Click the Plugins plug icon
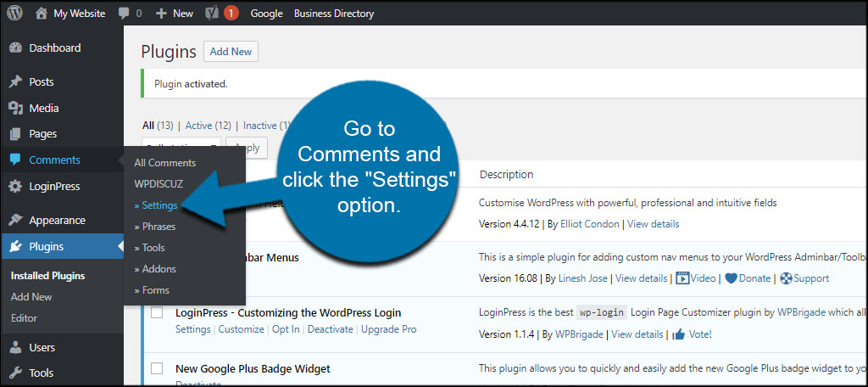868x387 pixels. [15, 247]
